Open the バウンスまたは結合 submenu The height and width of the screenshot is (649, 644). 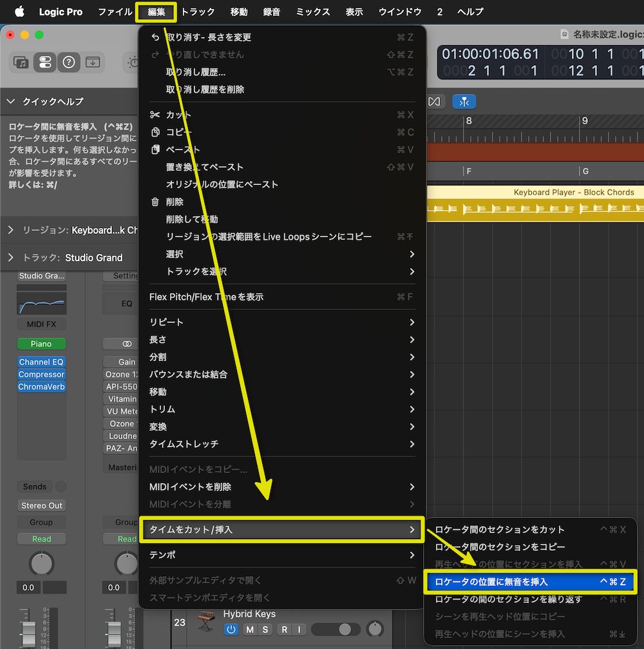click(281, 374)
